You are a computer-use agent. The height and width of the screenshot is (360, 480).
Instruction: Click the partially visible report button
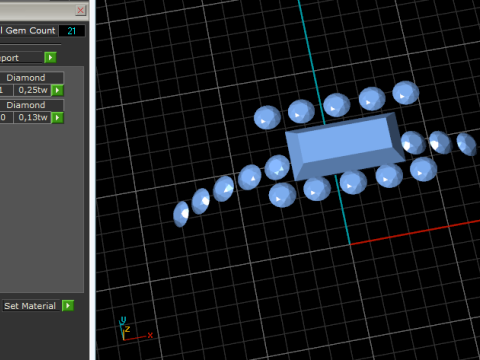(x=21, y=58)
